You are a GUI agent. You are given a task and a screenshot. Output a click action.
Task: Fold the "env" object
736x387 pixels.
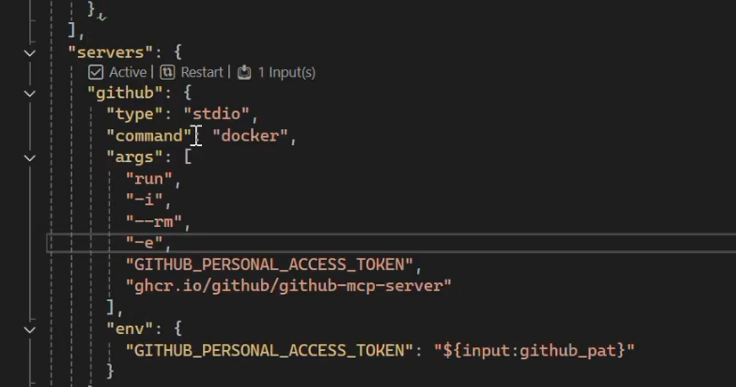(x=30, y=330)
